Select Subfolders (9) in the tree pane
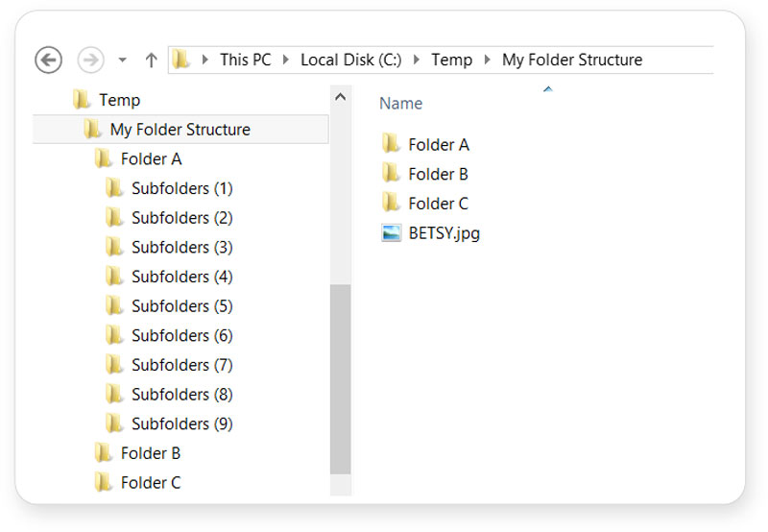 (x=181, y=423)
